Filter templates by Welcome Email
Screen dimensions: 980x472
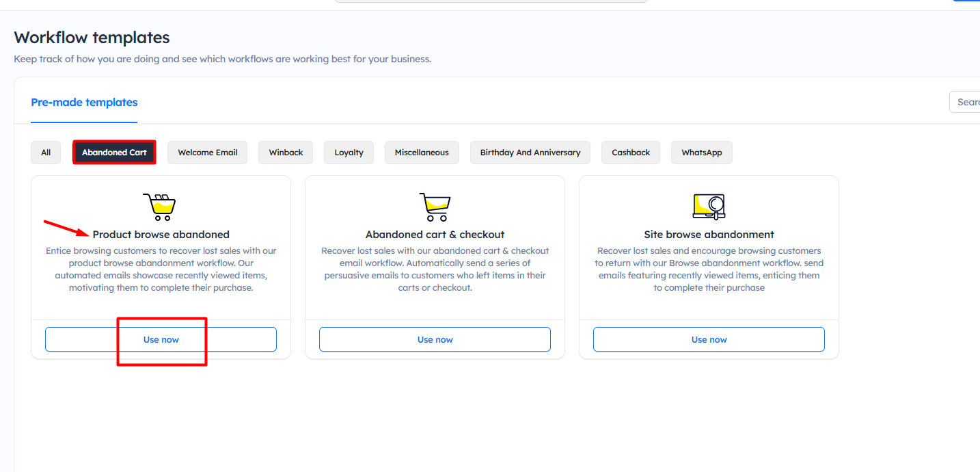tap(208, 153)
